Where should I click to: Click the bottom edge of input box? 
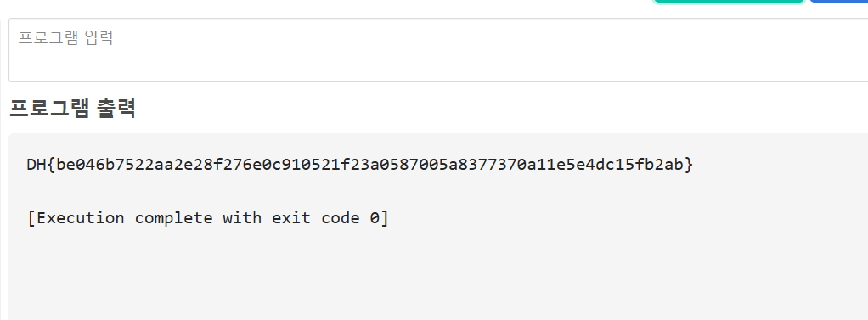pyautogui.click(x=438, y=81)
